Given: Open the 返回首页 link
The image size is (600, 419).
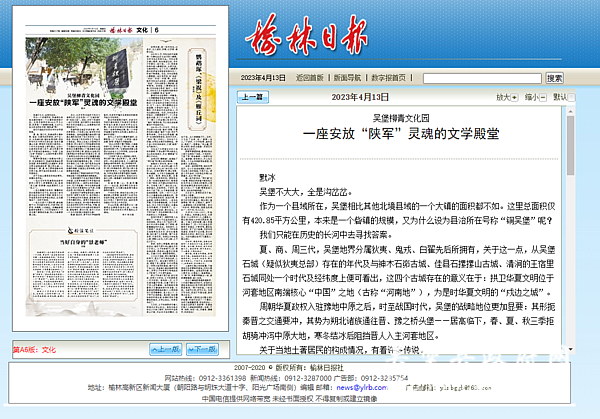Looking at the screenshot, I should [310, 78].
